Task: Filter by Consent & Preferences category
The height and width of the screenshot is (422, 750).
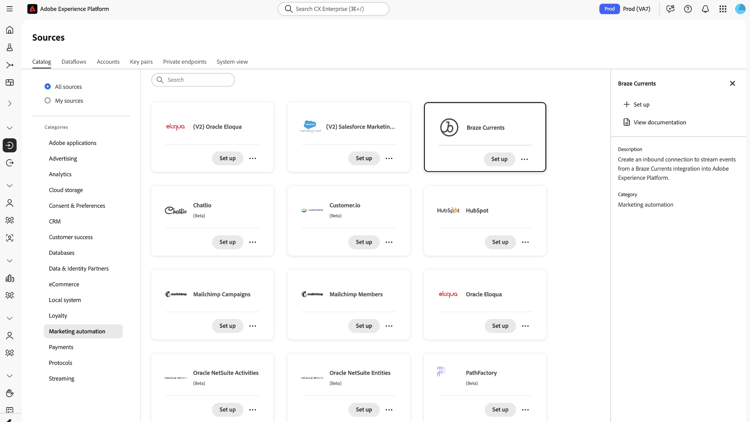Action: pyautogui.click(x=77, y=206)
